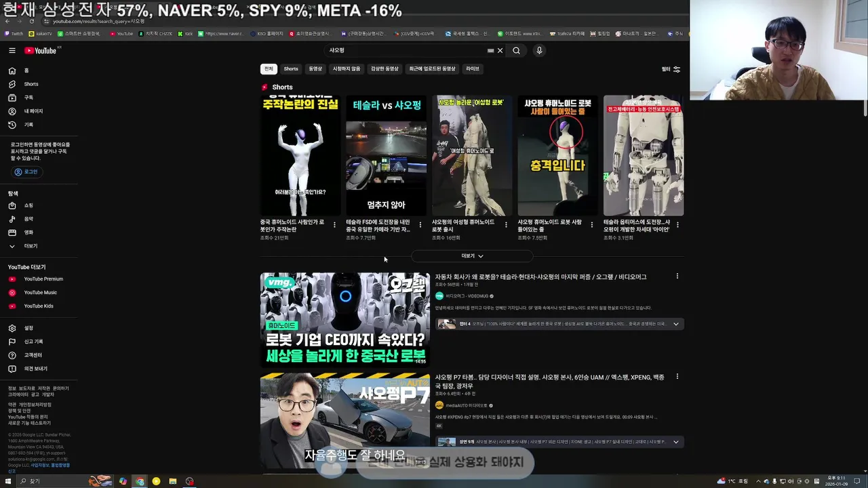
Task: Expand chapters of the 샤오펑 P7 video
Action: point(675,442)
